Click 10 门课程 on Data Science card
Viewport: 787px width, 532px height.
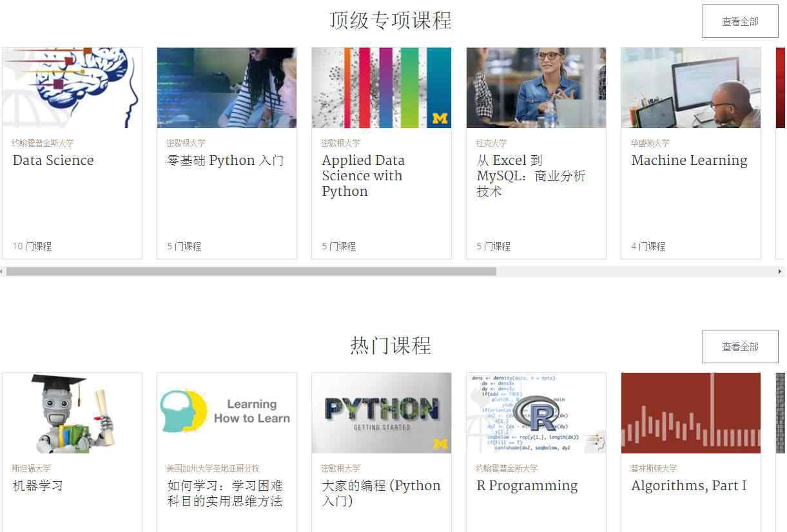point(32,246)
